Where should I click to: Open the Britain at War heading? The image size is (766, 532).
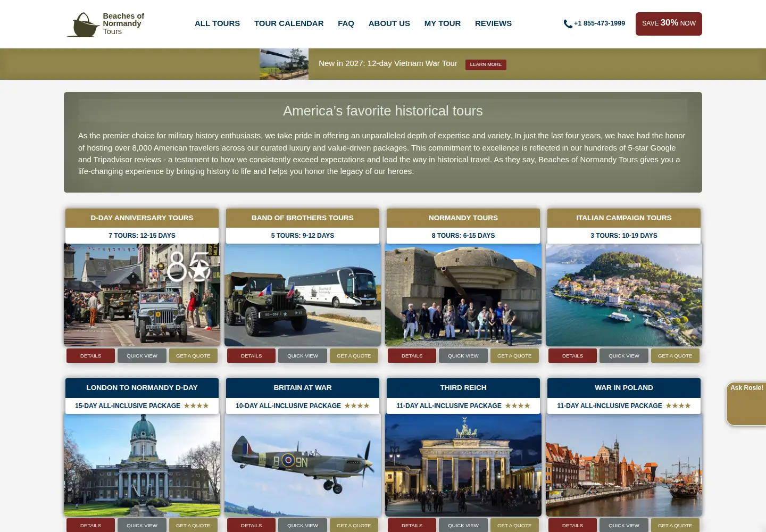click(303, 388)
